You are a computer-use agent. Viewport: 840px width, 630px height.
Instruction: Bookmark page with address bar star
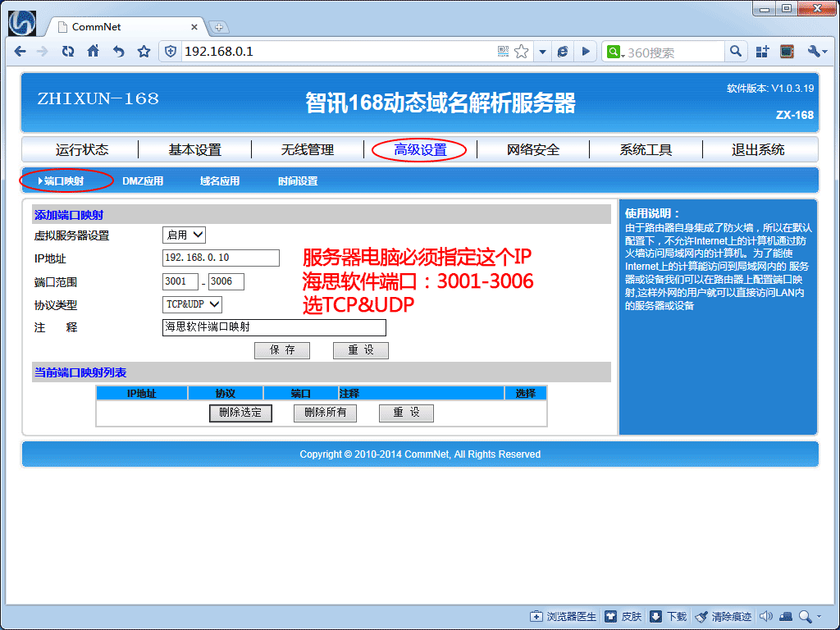click(521, 52)
